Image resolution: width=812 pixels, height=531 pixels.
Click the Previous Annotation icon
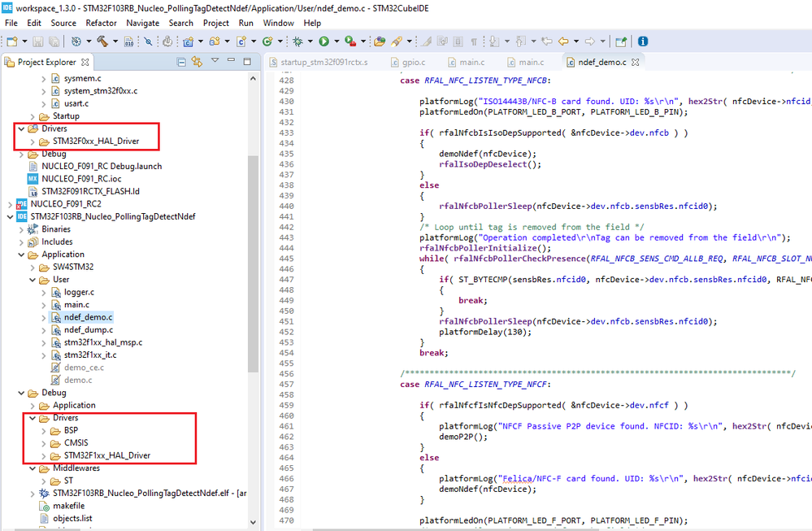click(521, 41)
